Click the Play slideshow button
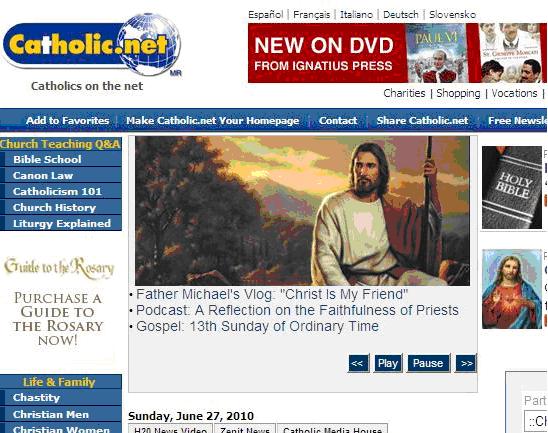The height and width of the screenshot is (433, 548). point(388,363)
